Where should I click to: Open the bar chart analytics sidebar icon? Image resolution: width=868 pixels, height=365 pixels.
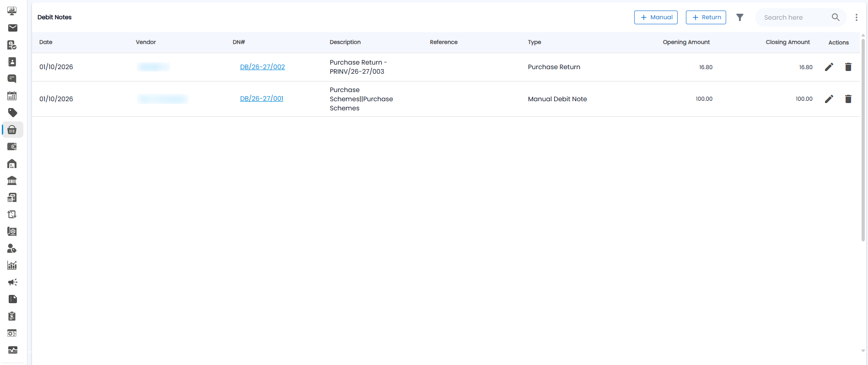[x=12, y=265]
